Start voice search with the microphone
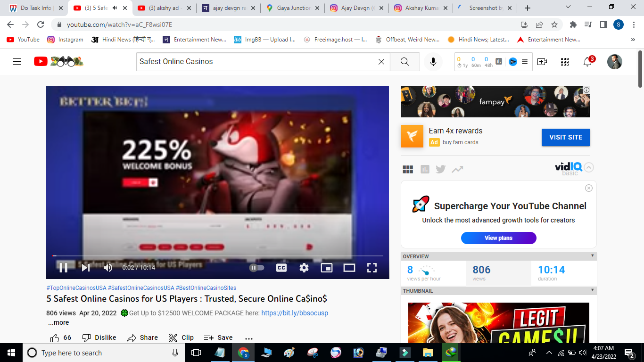The width and height of the screenshot is (644, 362). [433, 62]
